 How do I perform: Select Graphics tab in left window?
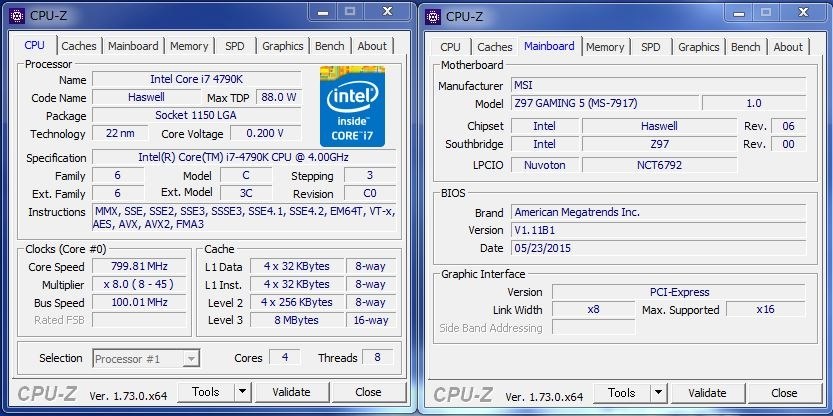(x=283, y=46)
